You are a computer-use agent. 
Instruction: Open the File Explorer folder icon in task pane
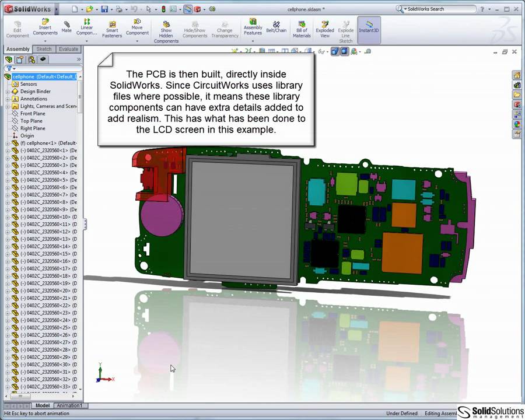coord(517,94)
